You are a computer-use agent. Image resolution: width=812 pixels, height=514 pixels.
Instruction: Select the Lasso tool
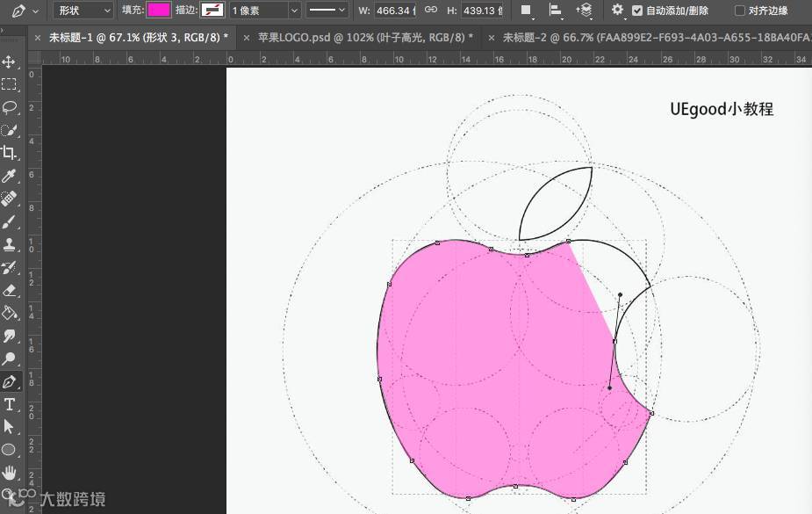click(9, 107)
